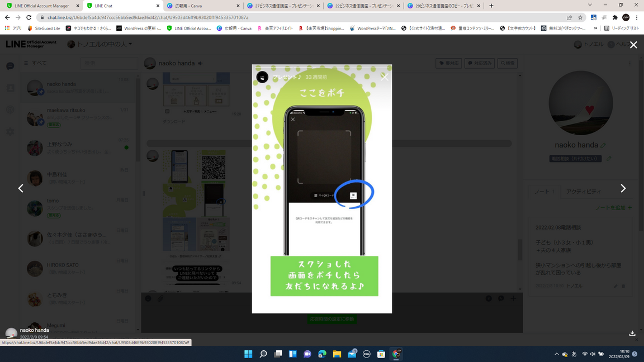
Task: Open the SiteGuard Lite bookmark
Action: pyautogui.click(x=44, y=28)
